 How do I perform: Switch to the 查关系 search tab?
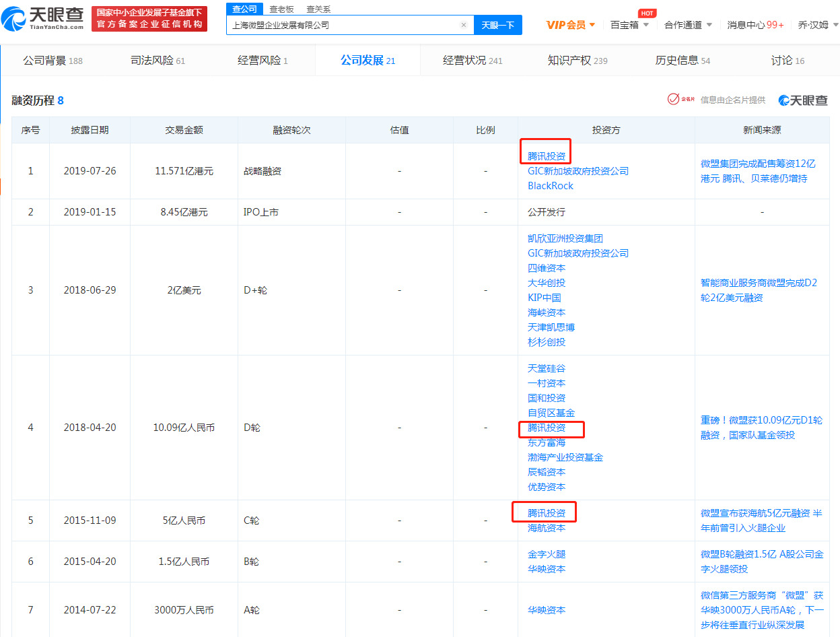318,9
